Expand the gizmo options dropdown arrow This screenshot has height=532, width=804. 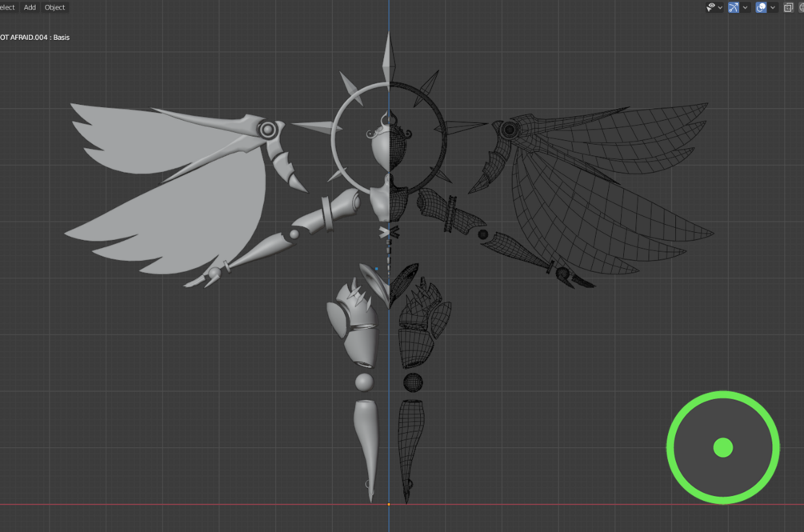(745, 7)
